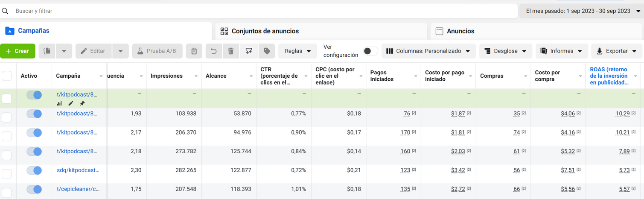Click the undo arrow icon

click(213, 51)
